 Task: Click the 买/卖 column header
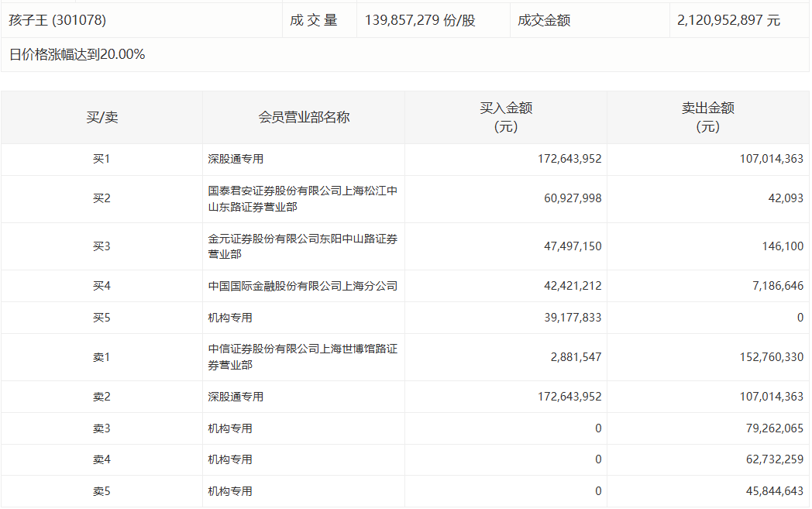click(102, 118)
